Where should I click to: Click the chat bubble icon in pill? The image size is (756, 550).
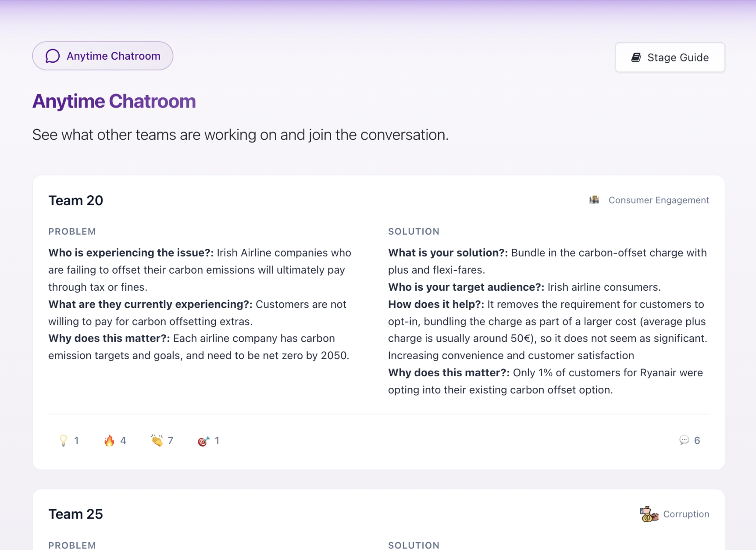(x=53, y=56)
